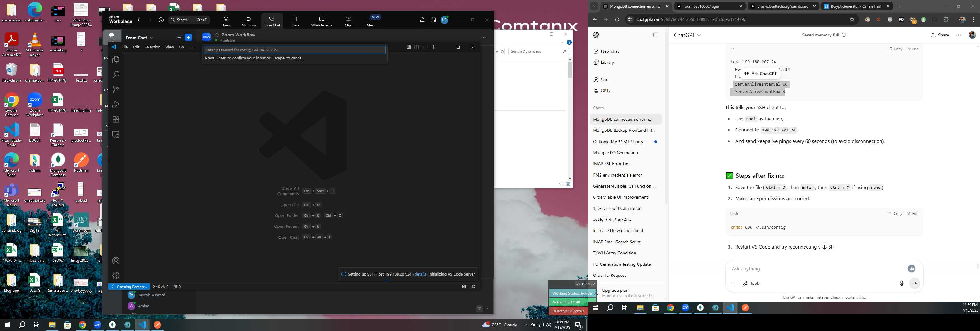Open the View menu in VS Code
The height and width of the screenshot is (331, 980).
click(169, 47)
